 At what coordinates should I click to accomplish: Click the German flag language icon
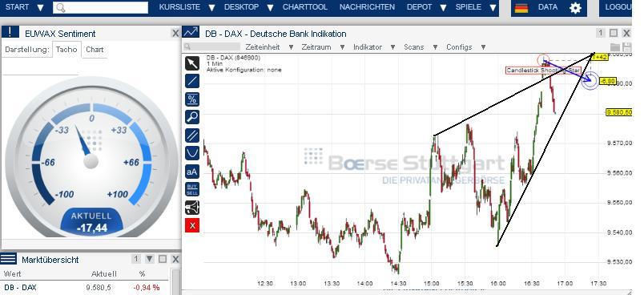(521, 7)
